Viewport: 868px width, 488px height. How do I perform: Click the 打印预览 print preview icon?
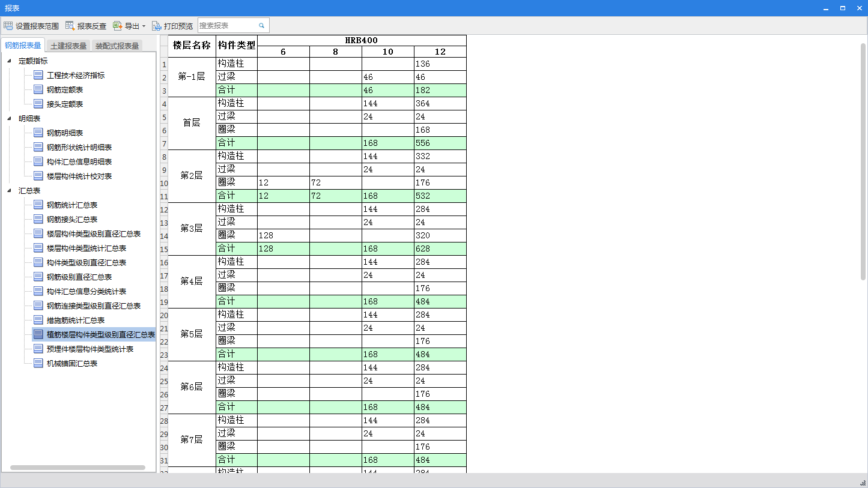(157, 26)
